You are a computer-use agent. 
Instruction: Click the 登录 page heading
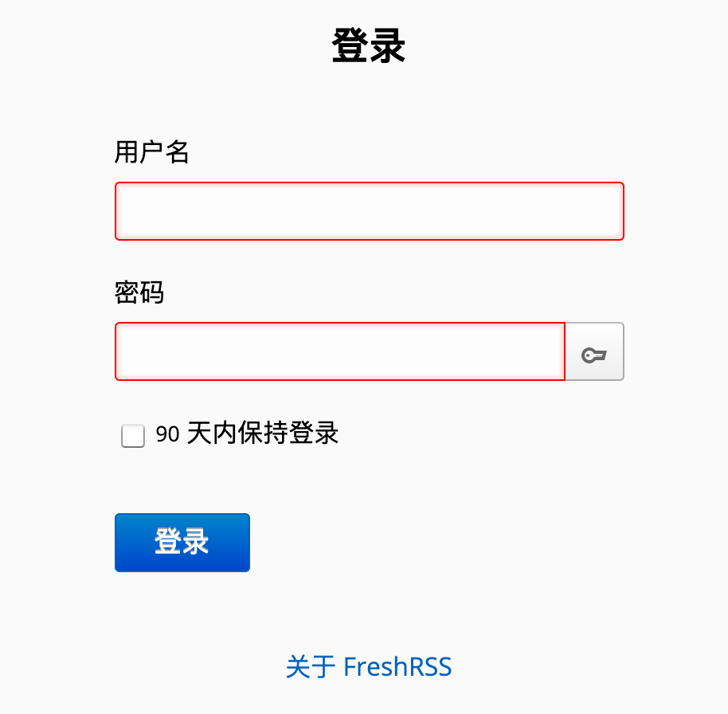tap(369, 45)
